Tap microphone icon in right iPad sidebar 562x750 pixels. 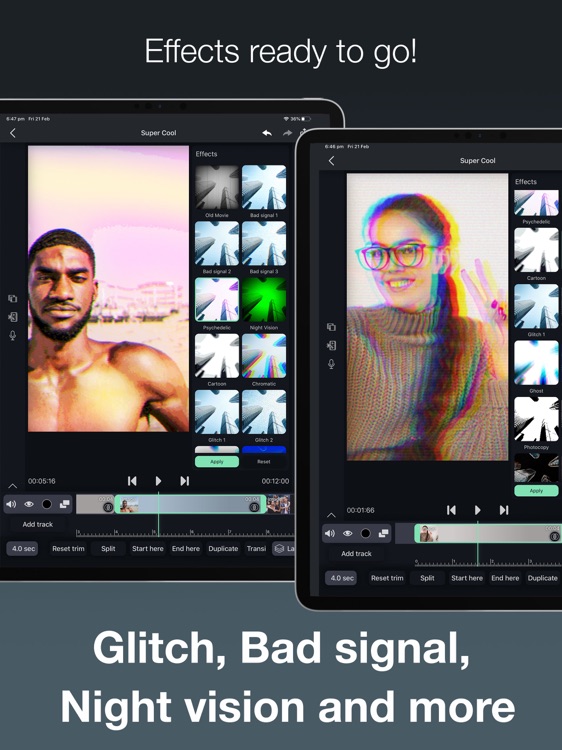click(331, 364)
